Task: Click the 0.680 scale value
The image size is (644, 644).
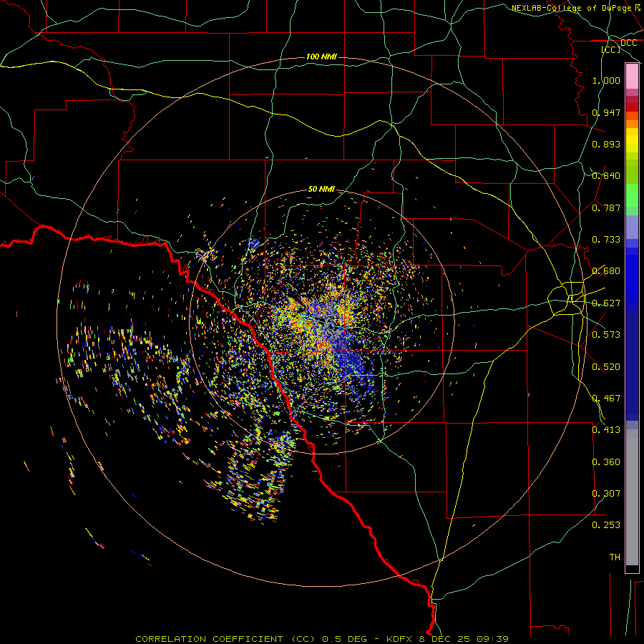Action: [606, 271]
